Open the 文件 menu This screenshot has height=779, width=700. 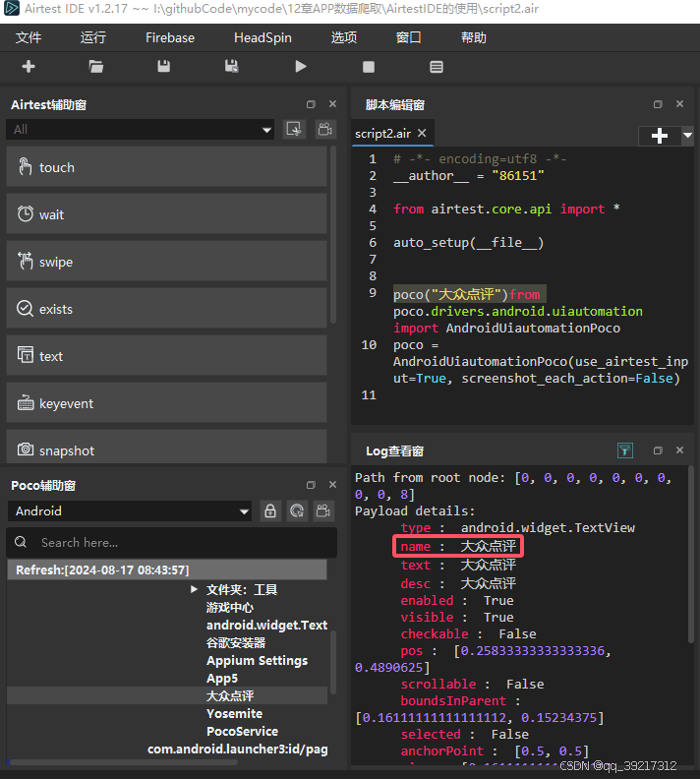point(29,37)
